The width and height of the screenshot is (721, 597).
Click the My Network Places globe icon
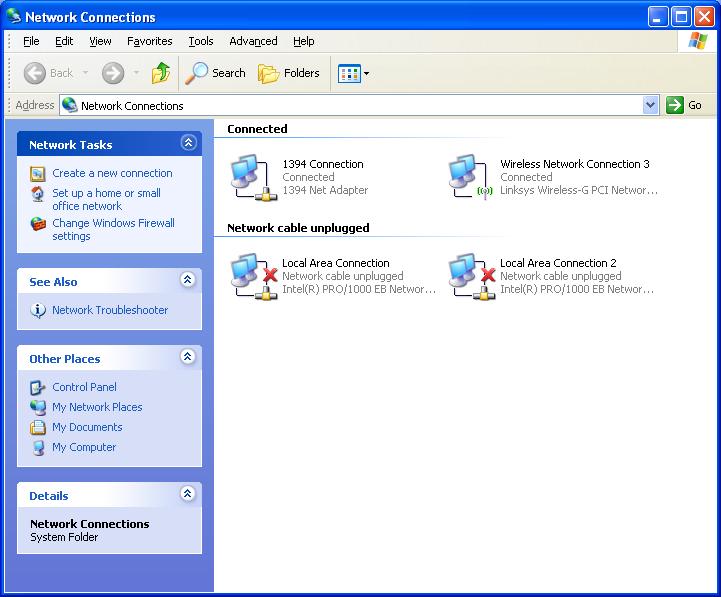[38, 408]
